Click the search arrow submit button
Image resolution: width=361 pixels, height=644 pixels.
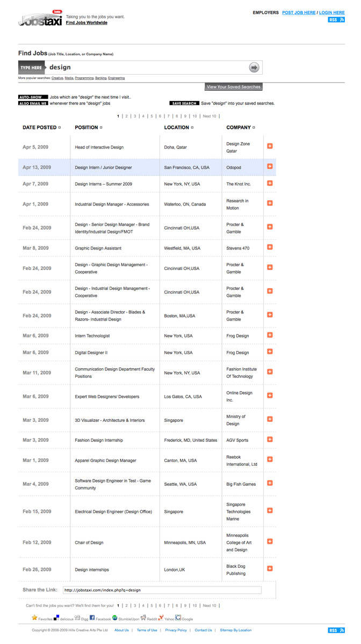click(254, 67)
